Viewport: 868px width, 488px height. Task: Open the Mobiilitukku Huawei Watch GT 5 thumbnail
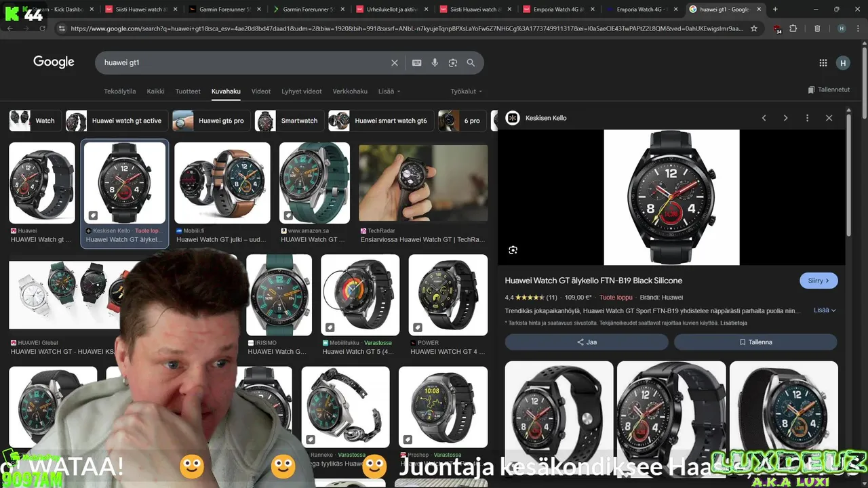(x=360, y=295)
